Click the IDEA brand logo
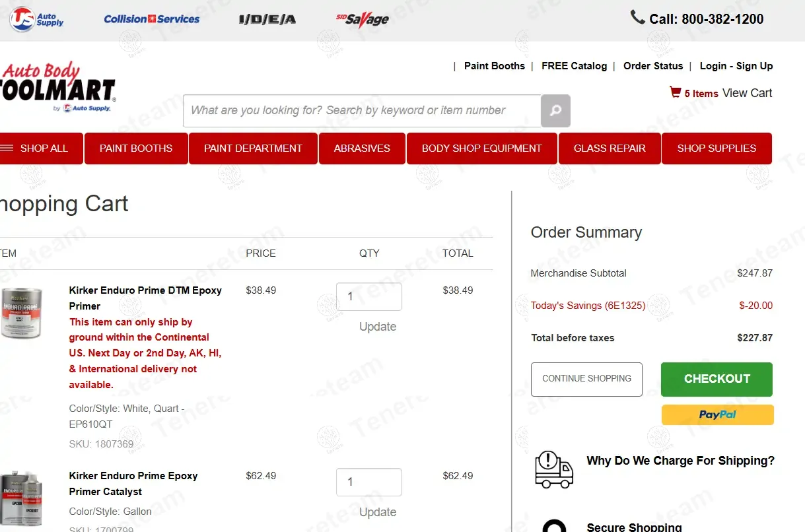This screenshot has width=805, height=532. 267,20
